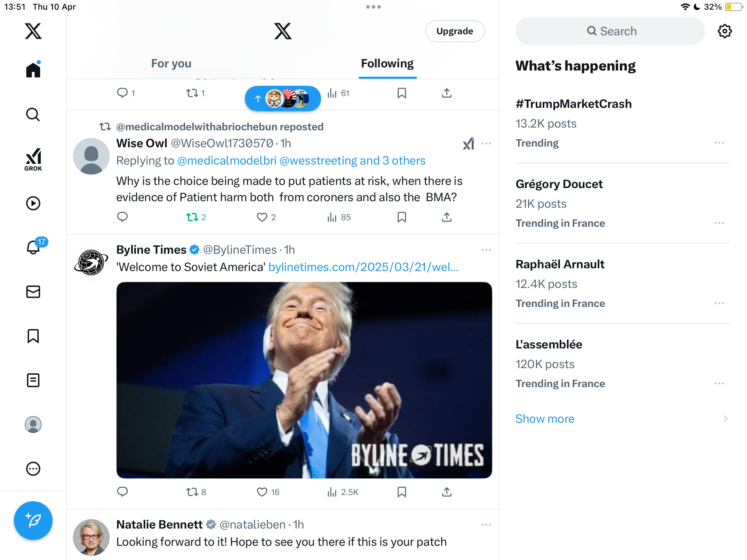Open Grok from the sidebar
Viewport: 747px width, 560px height.
click(33, 159)
